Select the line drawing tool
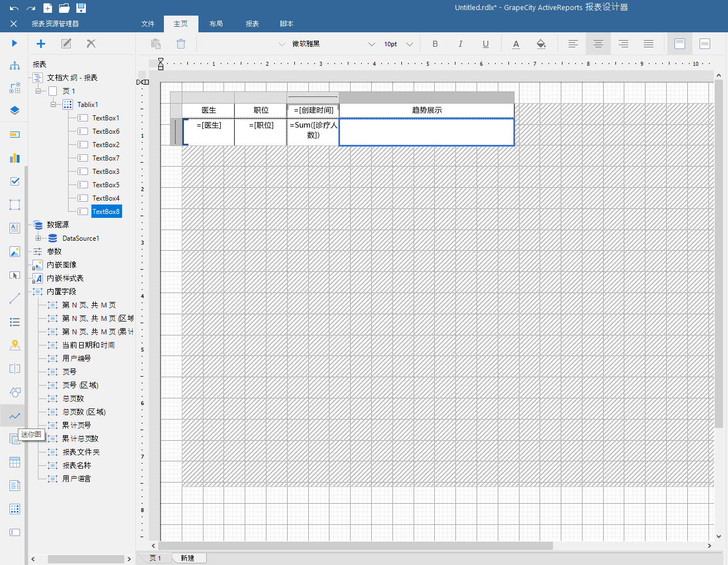728x565 pixels. pyautogui.click(x=14, y=299)
